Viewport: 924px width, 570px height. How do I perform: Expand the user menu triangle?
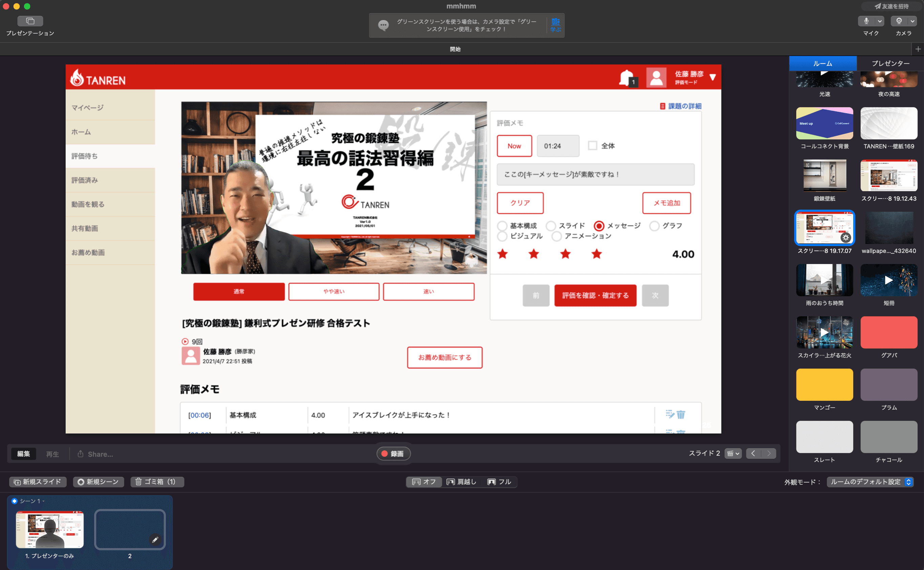pyautogui.click(x=713, y=77)
